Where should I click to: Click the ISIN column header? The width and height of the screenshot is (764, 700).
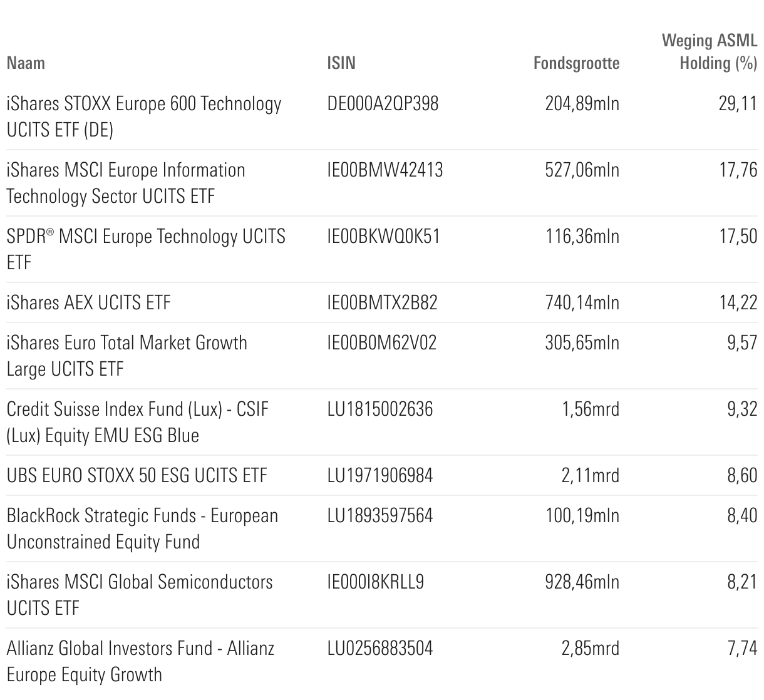click(x=341, y=63)
